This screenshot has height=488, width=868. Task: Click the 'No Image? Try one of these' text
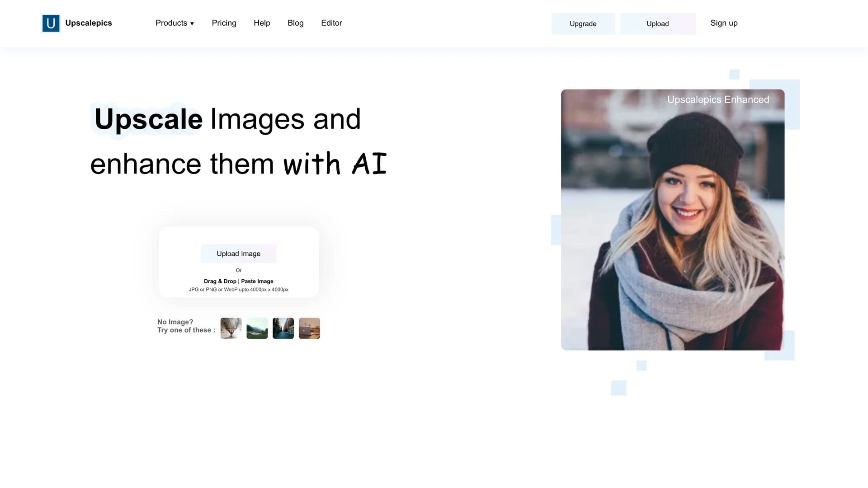pos(186,326)
